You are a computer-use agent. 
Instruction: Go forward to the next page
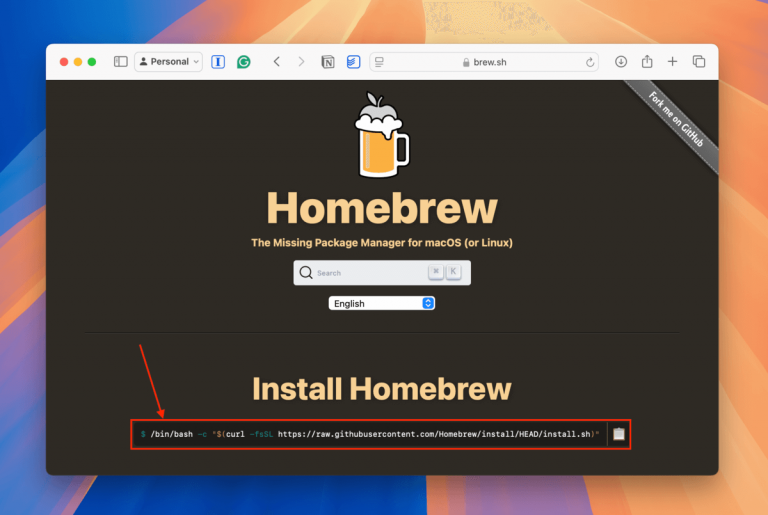tap(301, 62)
